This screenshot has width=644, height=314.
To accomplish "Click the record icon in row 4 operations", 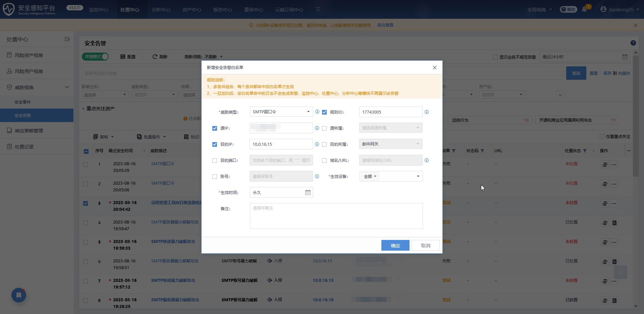I will [x=614, y=223].
